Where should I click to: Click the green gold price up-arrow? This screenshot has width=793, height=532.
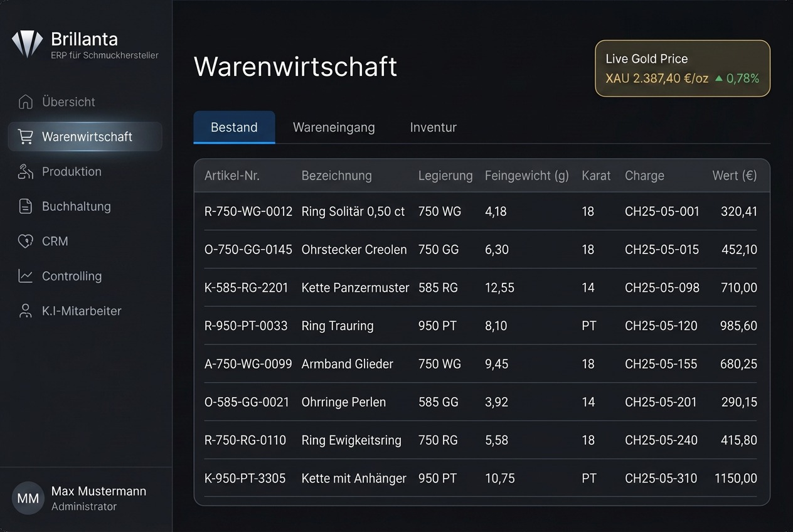click(x=719, y=78)
